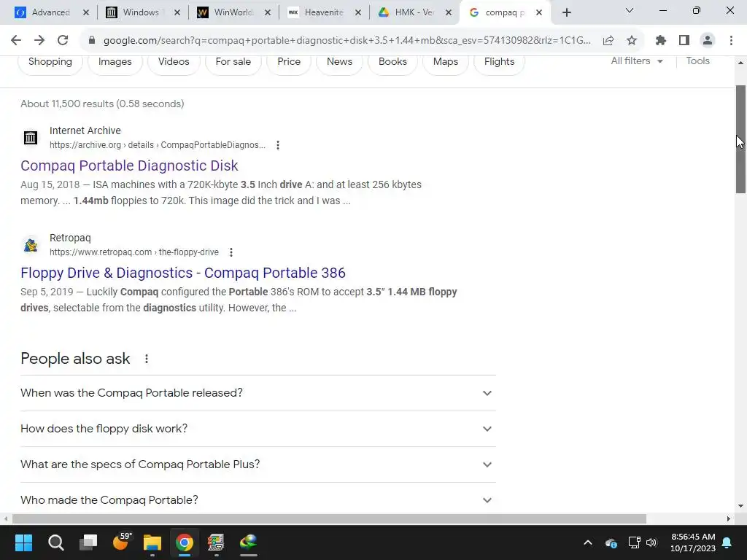Image resolution: width=747 pixels, height=560 pixels.
Task: Expand 'Who made the Compaq Portable?'
Action: click(x=258, y=499)
